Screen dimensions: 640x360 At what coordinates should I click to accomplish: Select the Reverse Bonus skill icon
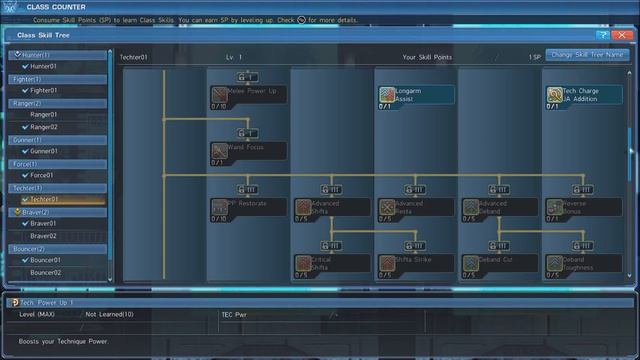pyautogui.click(x=554, y=207)
